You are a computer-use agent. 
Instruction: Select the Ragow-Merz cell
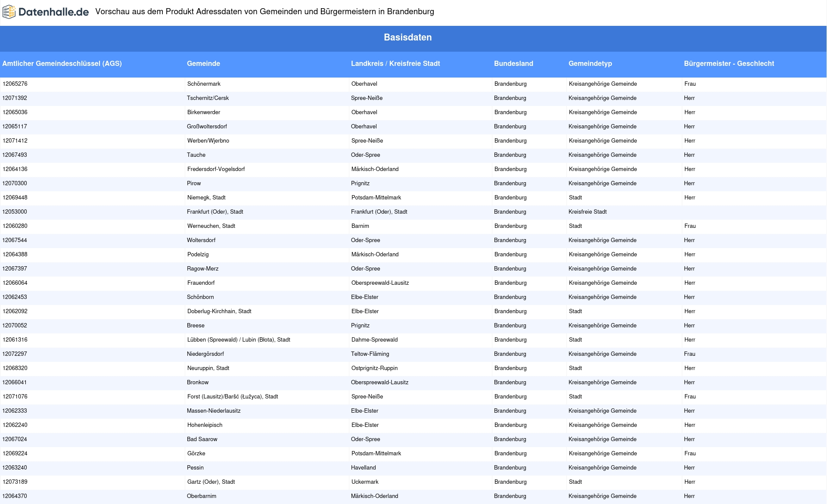pos(267,269)
